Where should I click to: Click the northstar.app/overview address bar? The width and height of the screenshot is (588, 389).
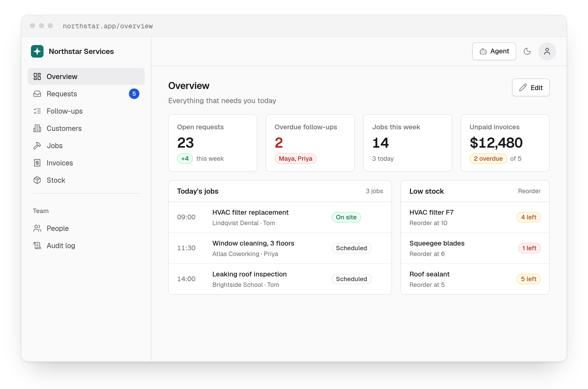point(108,26)
